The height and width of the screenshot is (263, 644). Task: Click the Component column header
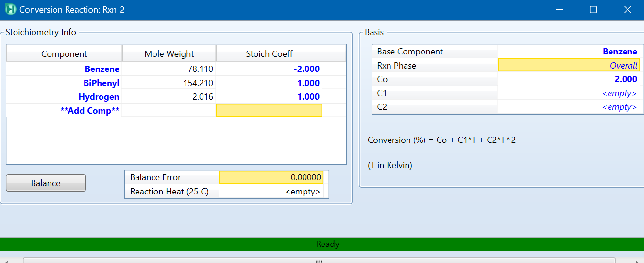[x=64, y=53]
